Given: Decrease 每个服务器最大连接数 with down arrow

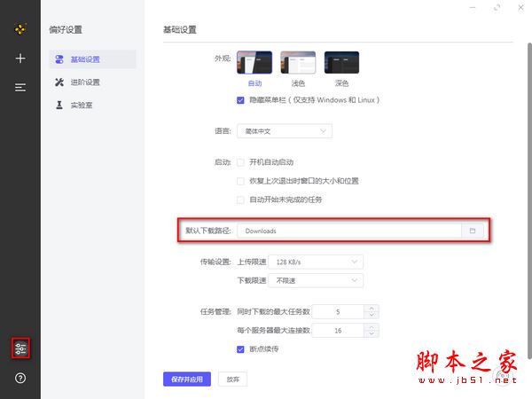Looking at the screenshot, I should pos(372,334).
